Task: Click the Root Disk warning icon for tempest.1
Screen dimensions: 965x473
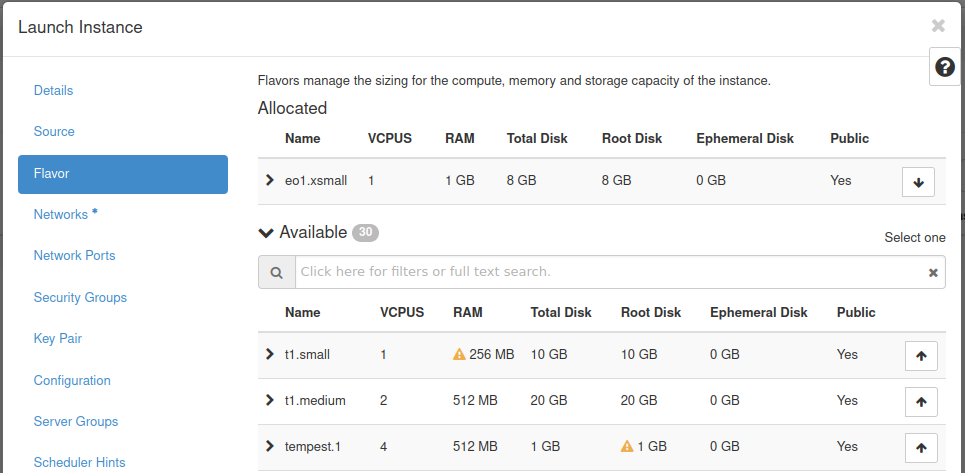Action: coord(627,447)
